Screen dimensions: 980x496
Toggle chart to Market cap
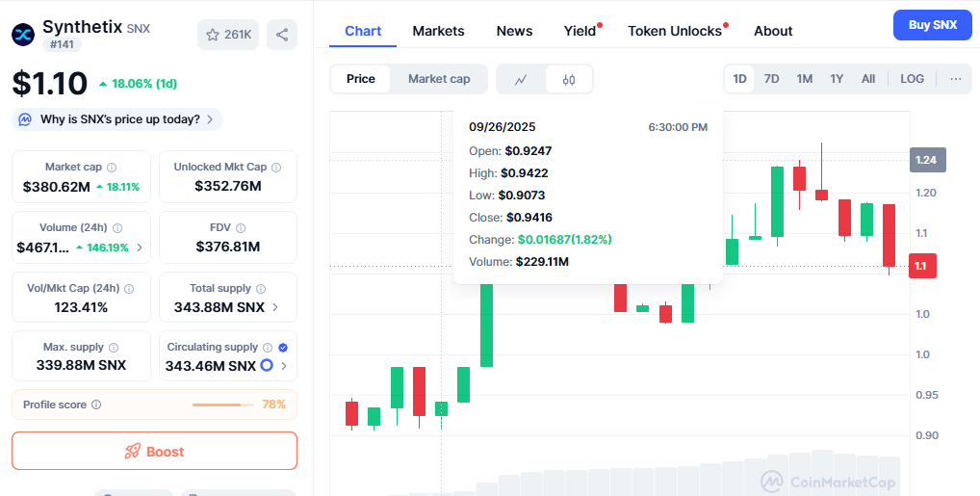[439, 79]
